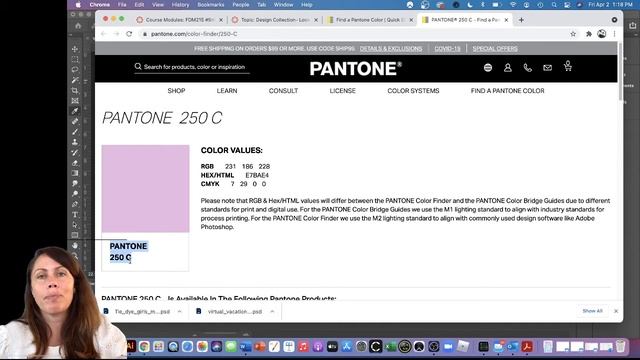Expand options for the Tie_dye_girls download

point(179,311)
